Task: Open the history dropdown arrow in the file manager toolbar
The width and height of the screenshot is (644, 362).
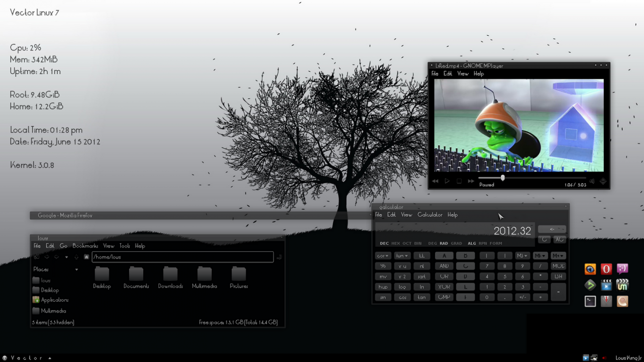Action: click(x=66, y=256)
